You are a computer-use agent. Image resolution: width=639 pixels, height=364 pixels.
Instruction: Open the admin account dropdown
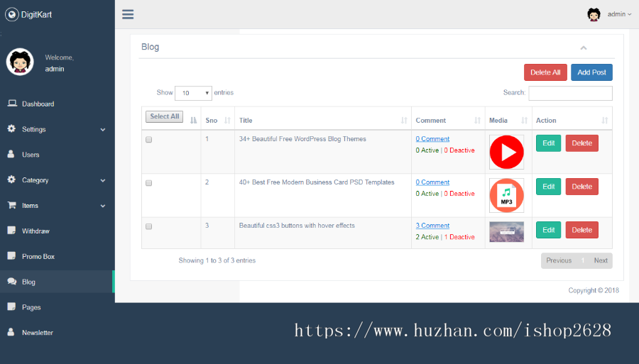click(619, 14)
